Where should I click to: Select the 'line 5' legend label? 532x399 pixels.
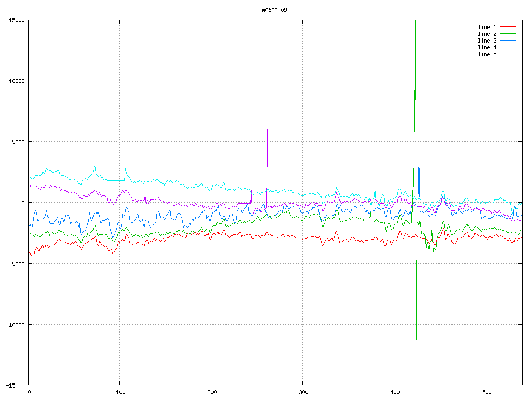click(x=487, y=54)
